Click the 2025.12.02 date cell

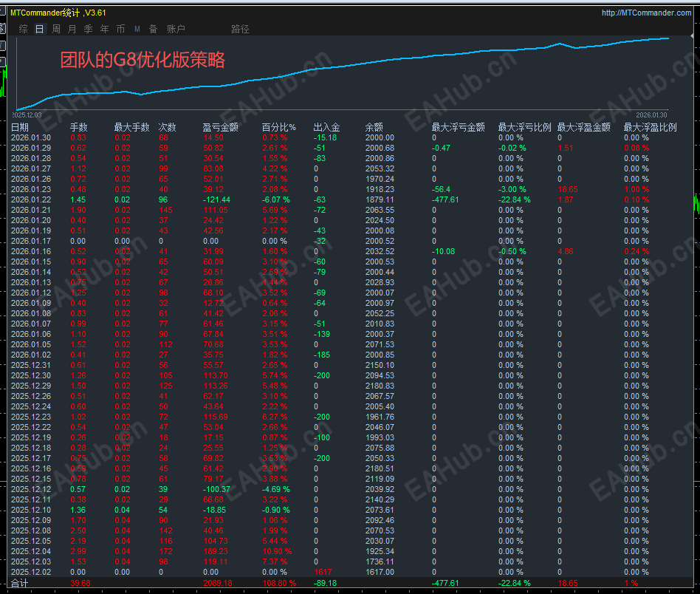pos(31,572)
